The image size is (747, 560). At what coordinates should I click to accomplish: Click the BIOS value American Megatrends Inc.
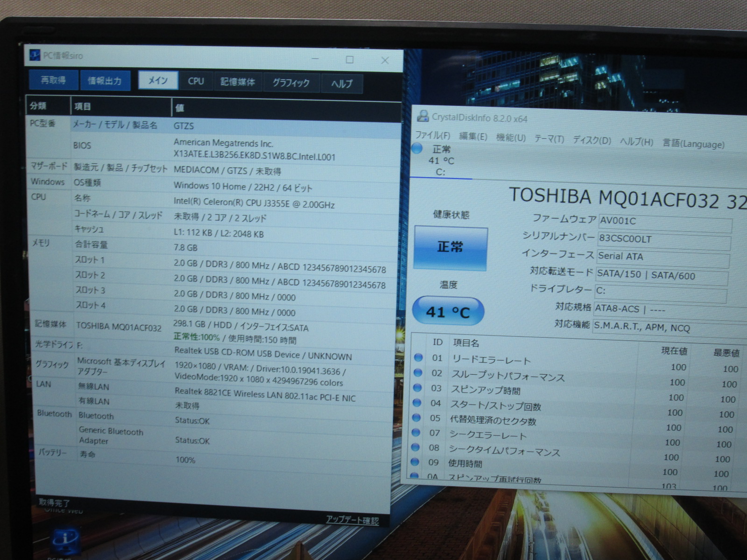pos(224,143)
